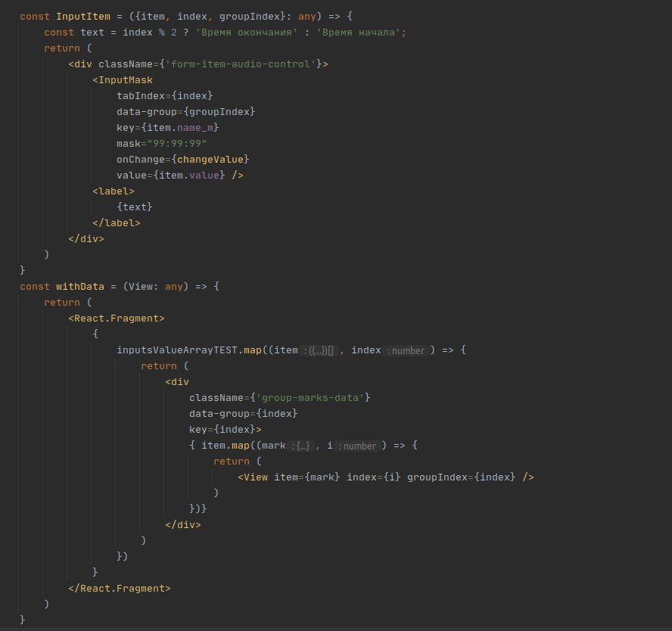Click the string 'Время окончания'
Screen dimensions: 672x631
click(247, 33)
